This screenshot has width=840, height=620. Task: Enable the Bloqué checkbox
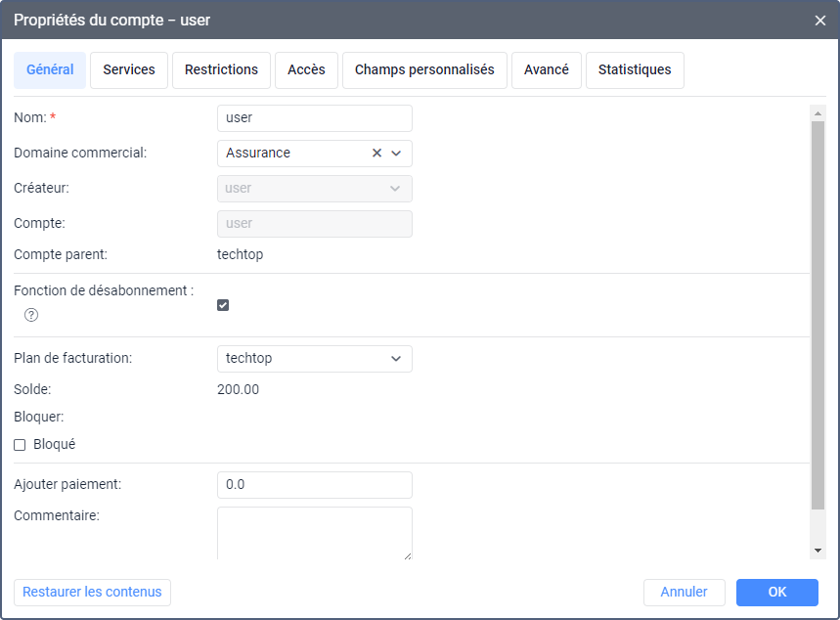click(x=20, y=445)
